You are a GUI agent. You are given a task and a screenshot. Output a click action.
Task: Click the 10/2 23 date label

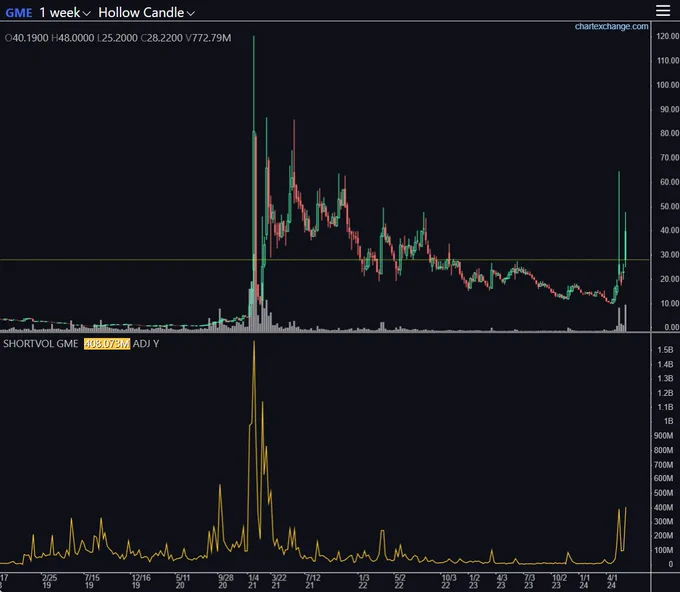tap(559, 582)
